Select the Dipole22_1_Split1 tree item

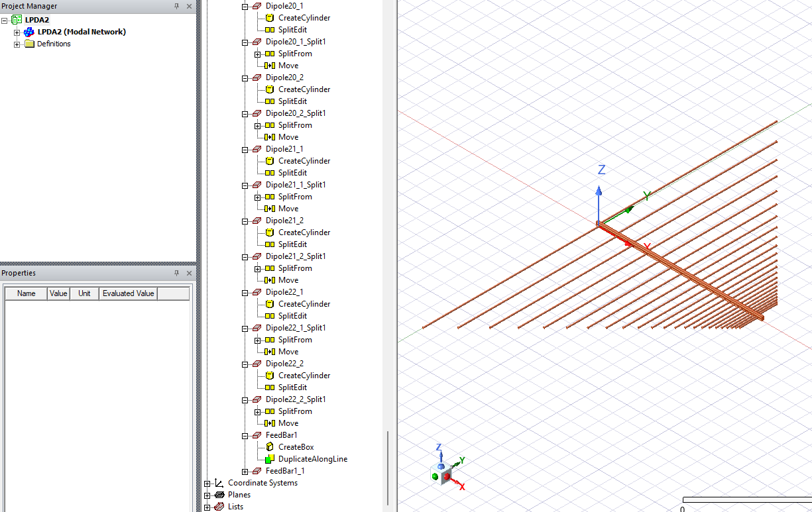(x=296, y=328)
